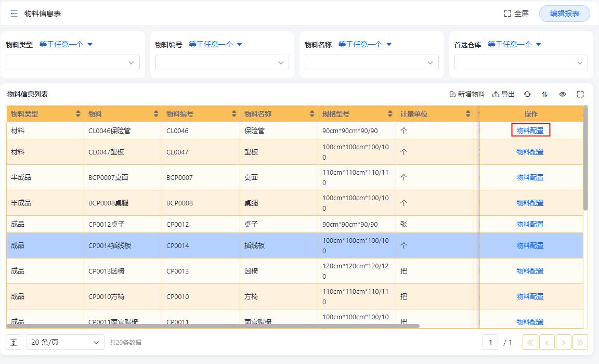Click the 编辑报表 button
This screenshot has width=599, height=364.
click(x=564, y=14)
